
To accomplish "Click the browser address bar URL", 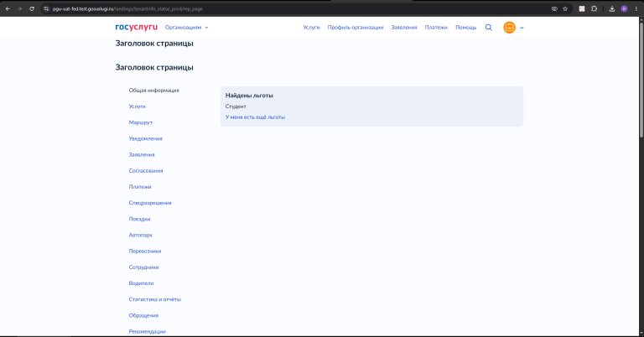I will [x=127, y=8].
